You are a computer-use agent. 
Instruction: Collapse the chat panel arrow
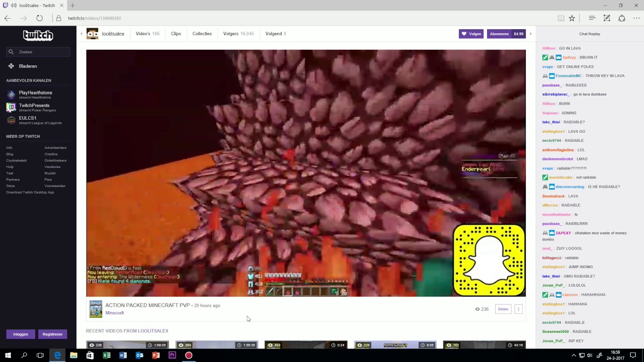pos(530,34)
